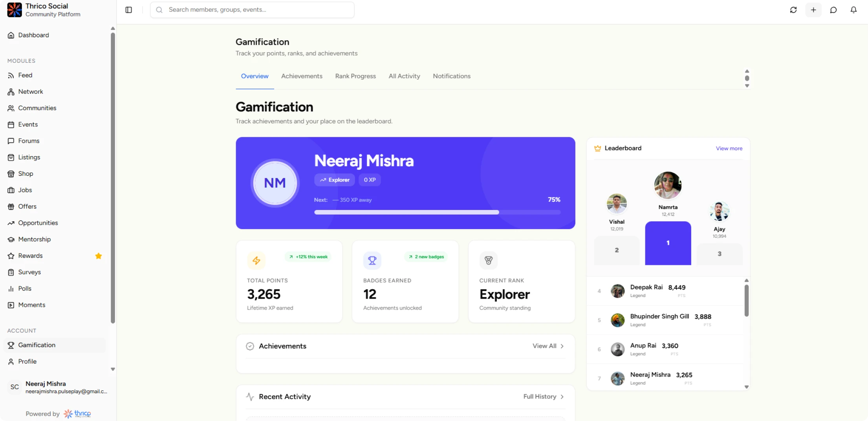Click the NM profile avatar circle
This screenshot has height=421, width=868.
275,183
